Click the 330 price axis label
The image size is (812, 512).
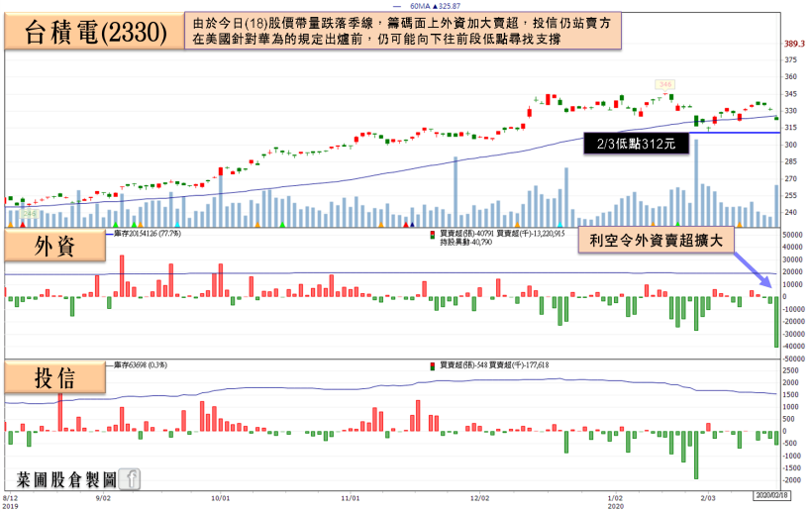791,111
